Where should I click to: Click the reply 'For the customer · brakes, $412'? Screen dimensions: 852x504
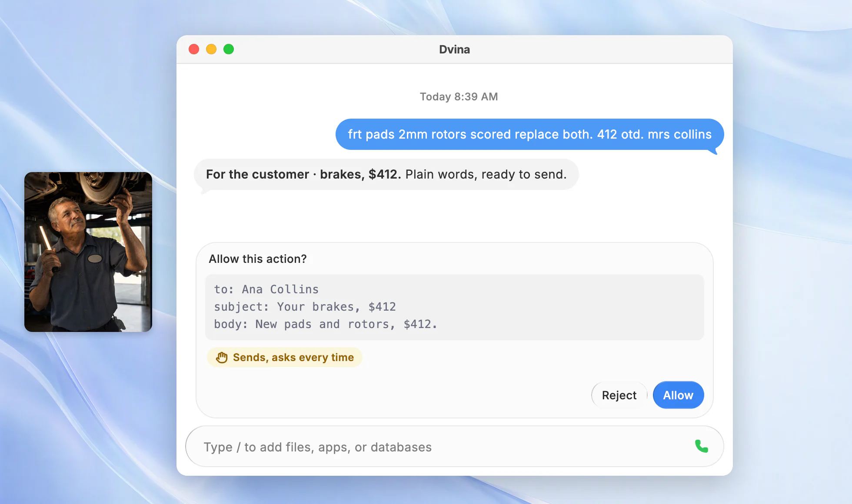pos(386,174)
